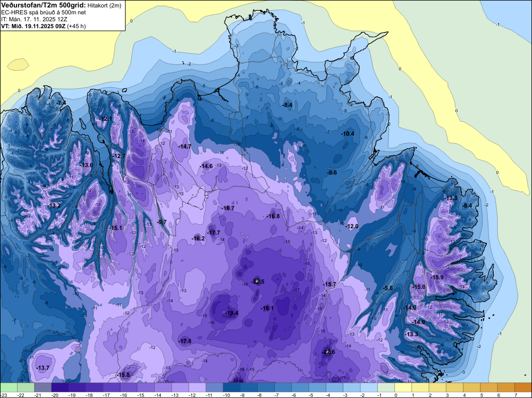Select the 6 orange legend swatch
This screenshot has height=398, width=532.
coord(506,387)
